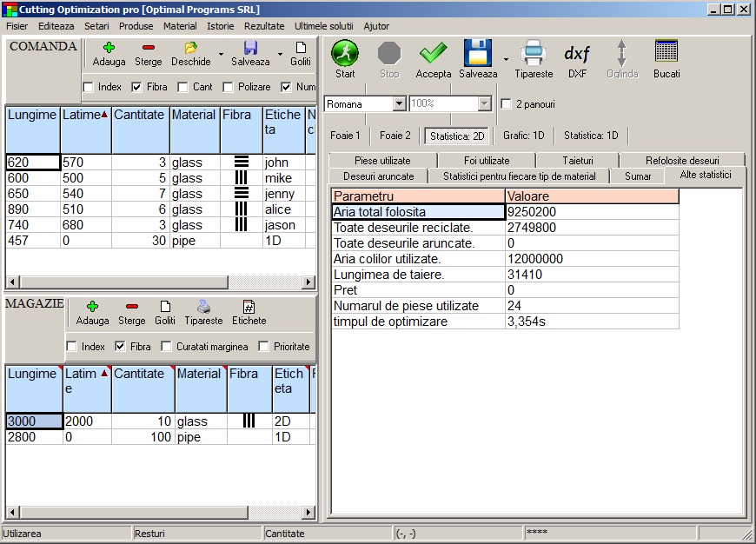756x544 pixels.
Task: Select the Sumar statistics tab
Action: point(640,176)
